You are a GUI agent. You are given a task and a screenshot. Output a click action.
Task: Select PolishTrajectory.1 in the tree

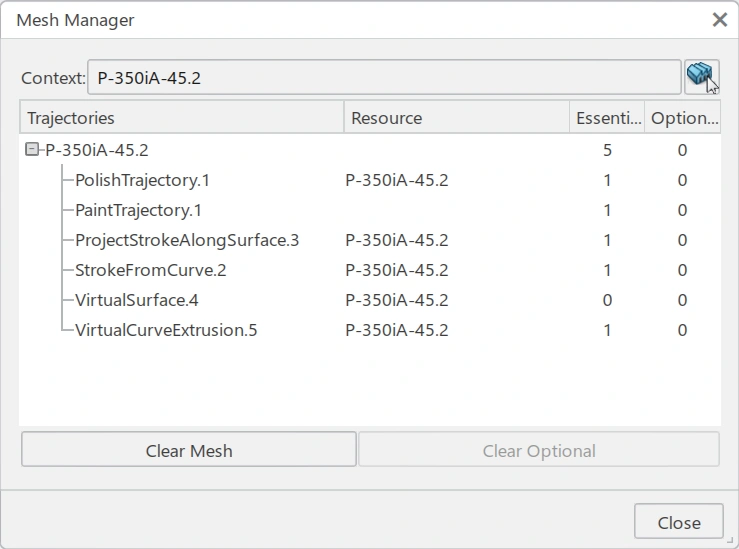click(142, 180)
